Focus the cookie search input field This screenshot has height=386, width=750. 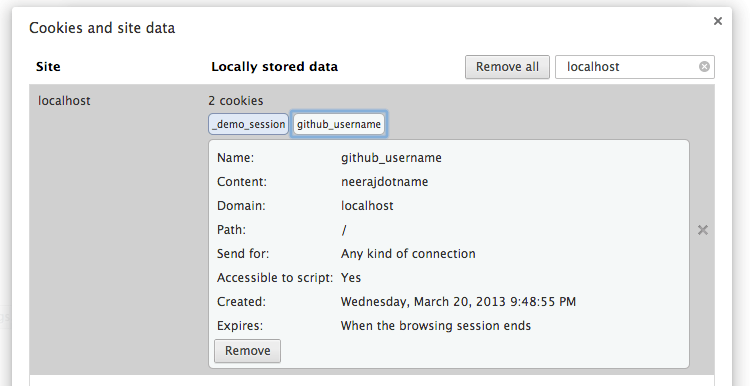tap(631, 67)
